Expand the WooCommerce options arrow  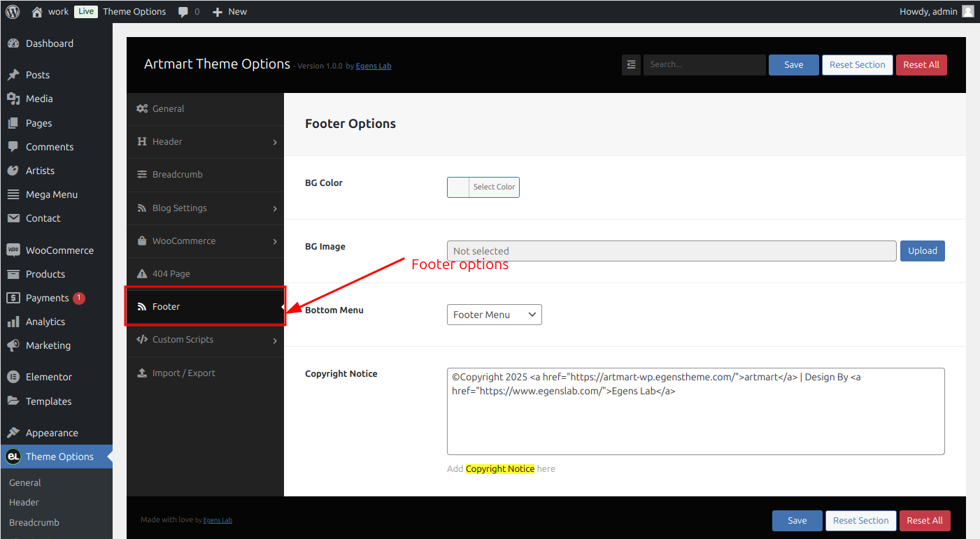(x=275, y=241)
